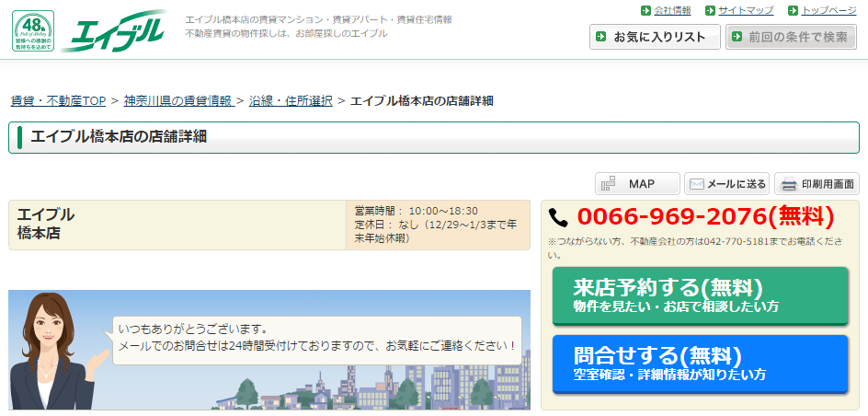Click 来店予約する(無料) green button
This screenshot has height=416, width=868.
[701, 295]
